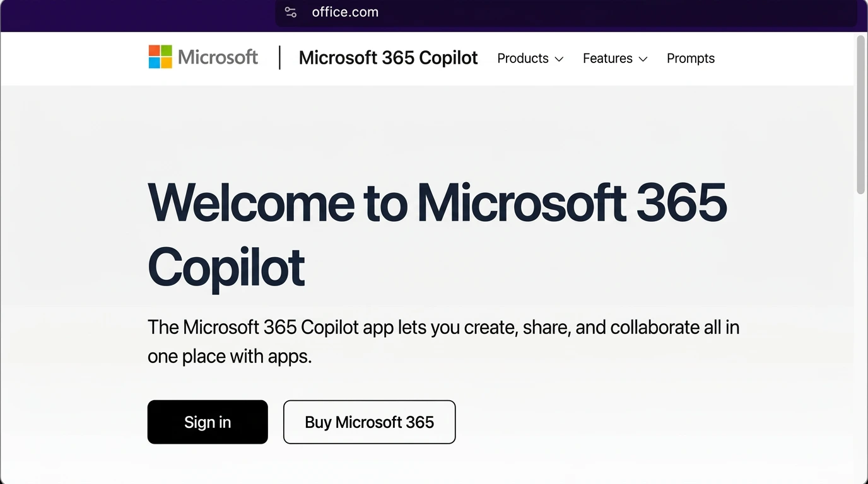Viewport: 868px width, 484px height.
Task: Click the yellow square of Microsoft logo
Action: point(166,62)
